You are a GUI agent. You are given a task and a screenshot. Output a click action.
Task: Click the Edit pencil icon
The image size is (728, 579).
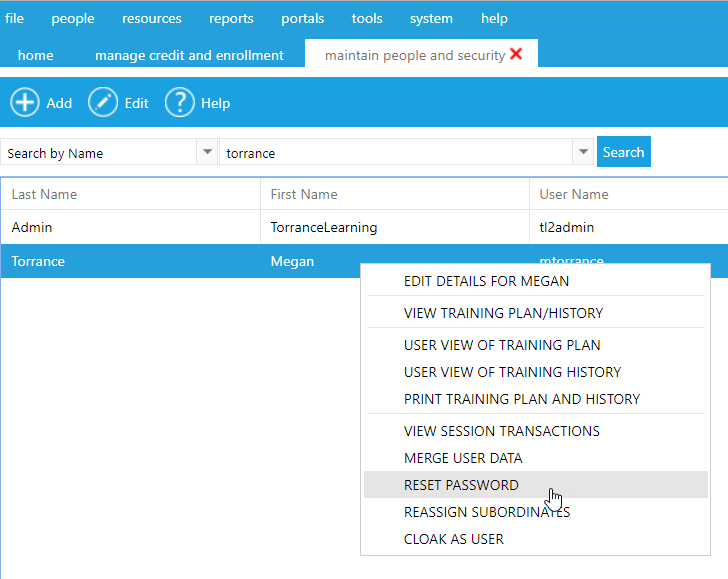click(103, 102)
